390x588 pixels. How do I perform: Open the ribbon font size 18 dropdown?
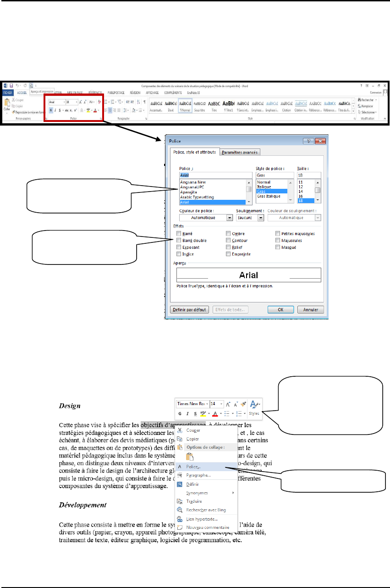pyautogui.click(x=77, y=102)
